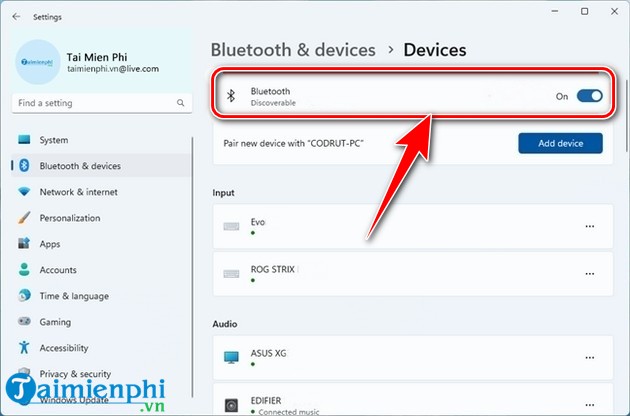Click the vertical scrollbar of devices list
Viewport: 630px width, 416px height.
627,115
